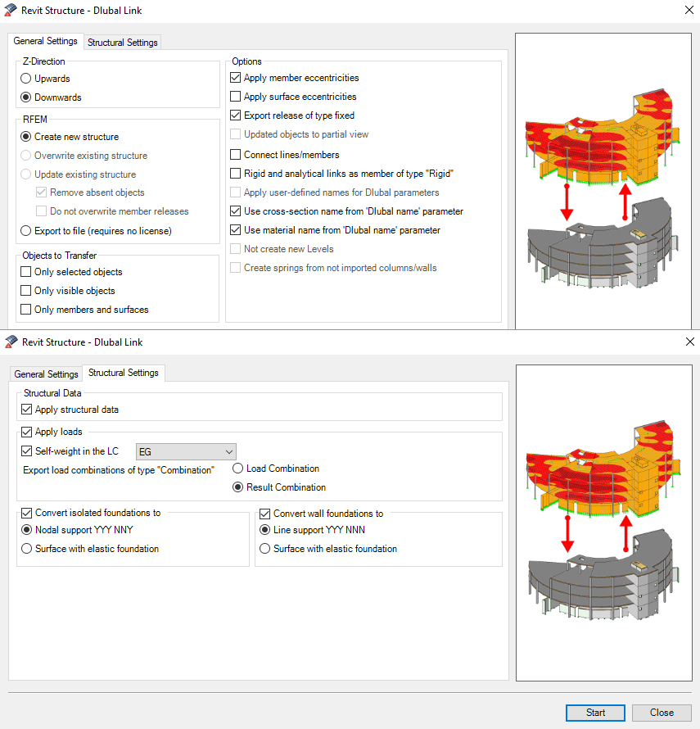This screenshot has width=700, height=729.
Task: Click the Close button
Action: click(662, 713)
